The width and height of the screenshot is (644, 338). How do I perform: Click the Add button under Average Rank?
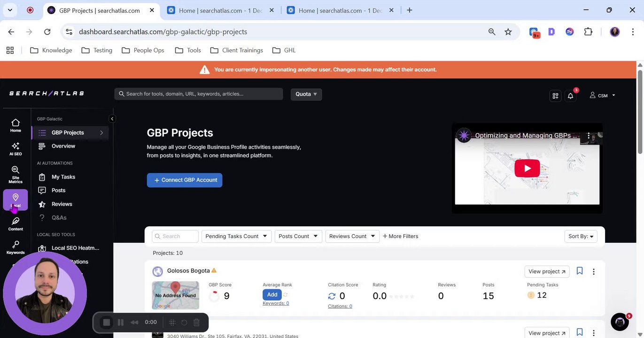272,294
